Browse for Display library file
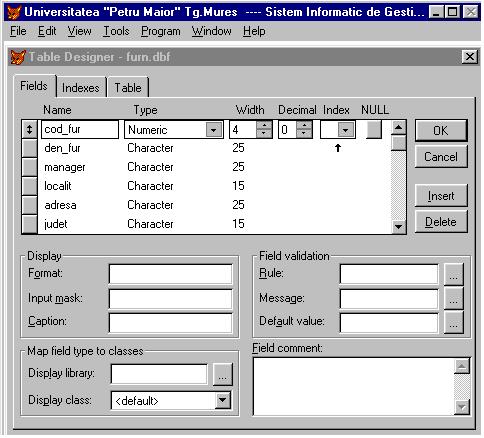The height and width of the screenshot is (438, 484). pos(222,374)
